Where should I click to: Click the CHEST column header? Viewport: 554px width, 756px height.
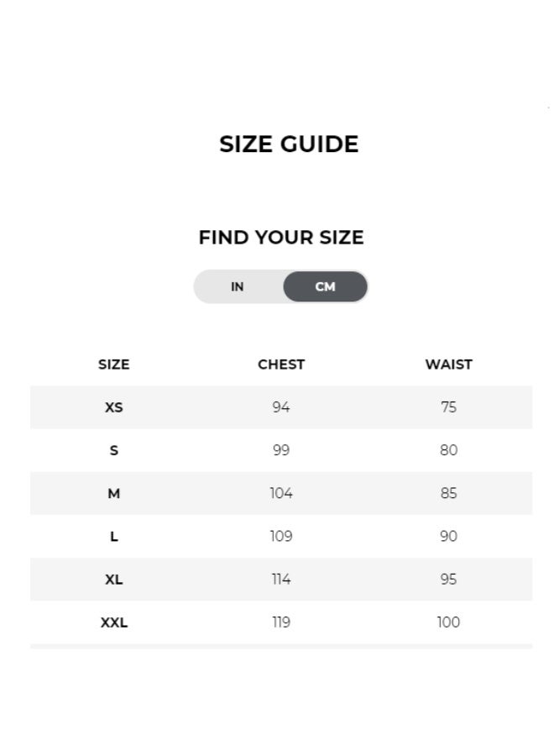(x=281, y=365)
